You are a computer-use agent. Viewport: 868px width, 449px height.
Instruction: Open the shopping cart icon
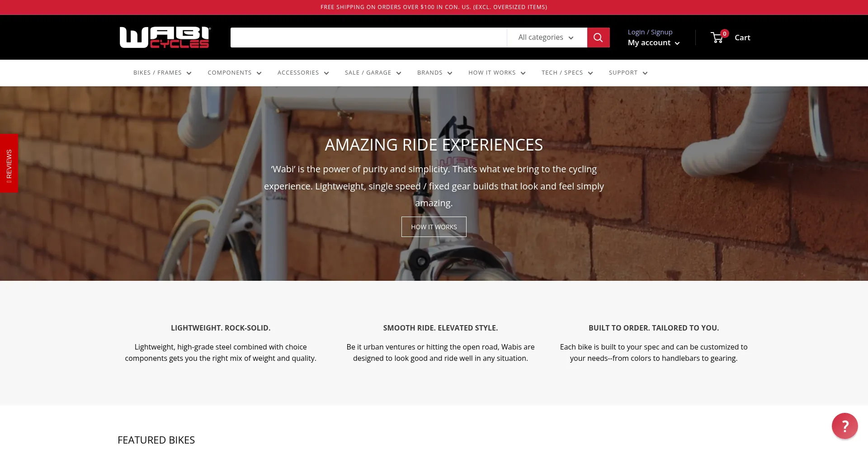[x=717, y=38]
